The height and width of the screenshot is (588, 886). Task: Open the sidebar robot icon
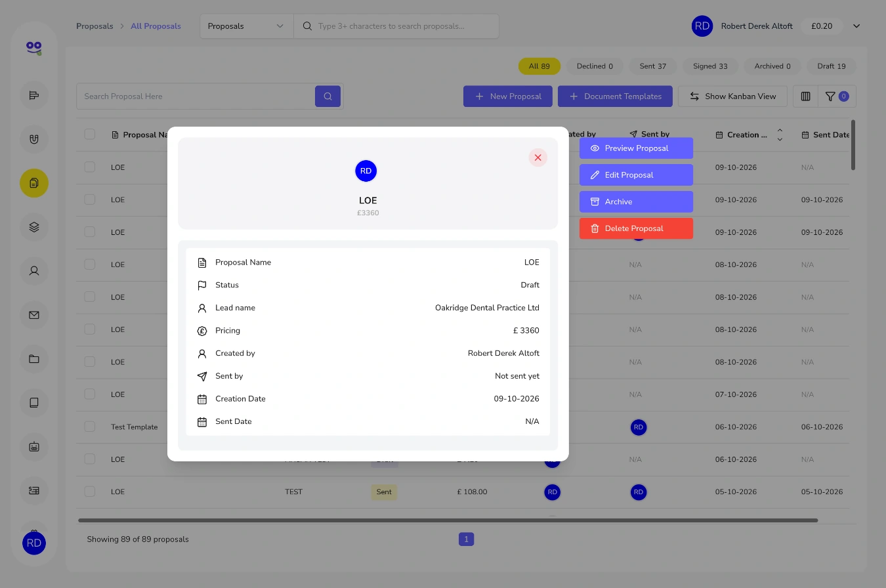coord(34,446)
